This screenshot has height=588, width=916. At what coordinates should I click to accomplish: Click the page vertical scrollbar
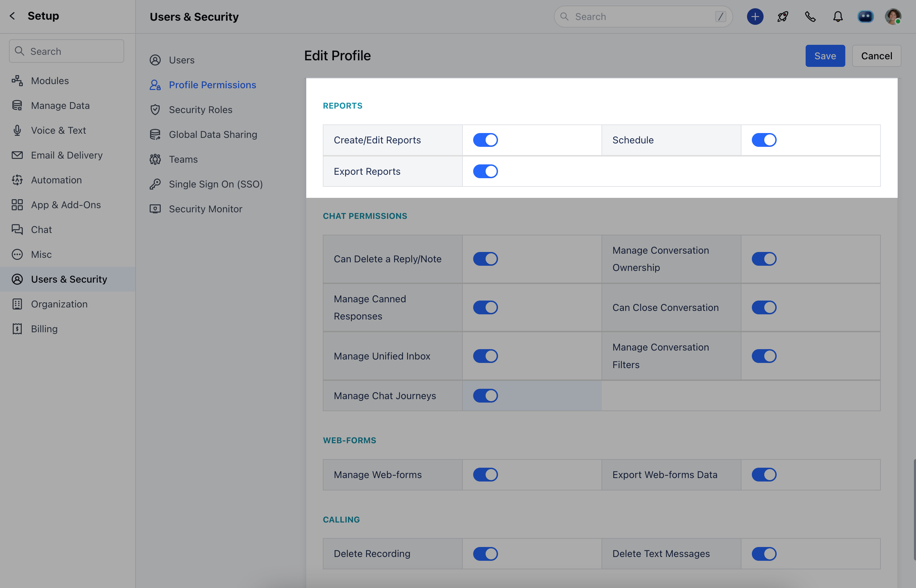pos(915,509)
